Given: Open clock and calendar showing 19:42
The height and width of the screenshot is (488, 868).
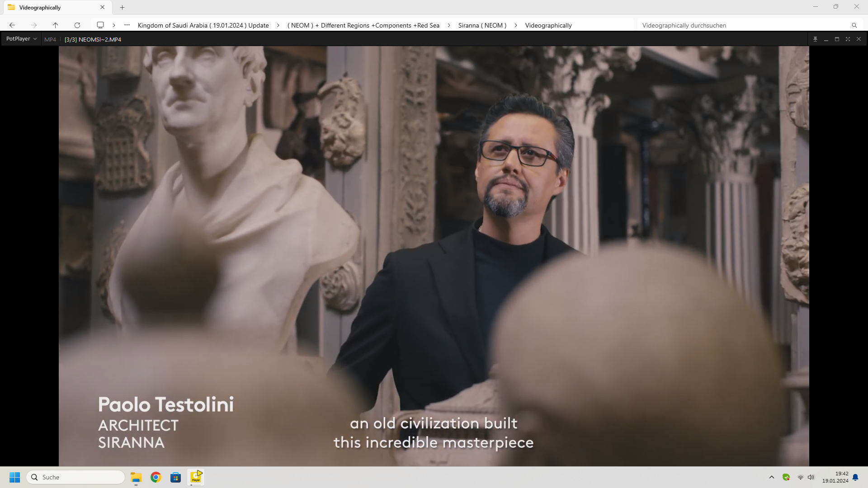Looking at the screenshot, I should [x=835, y=477].
